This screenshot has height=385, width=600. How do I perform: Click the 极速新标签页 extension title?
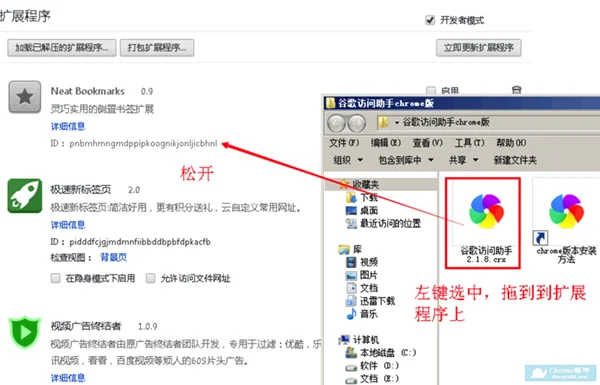[x=81, y=189]
